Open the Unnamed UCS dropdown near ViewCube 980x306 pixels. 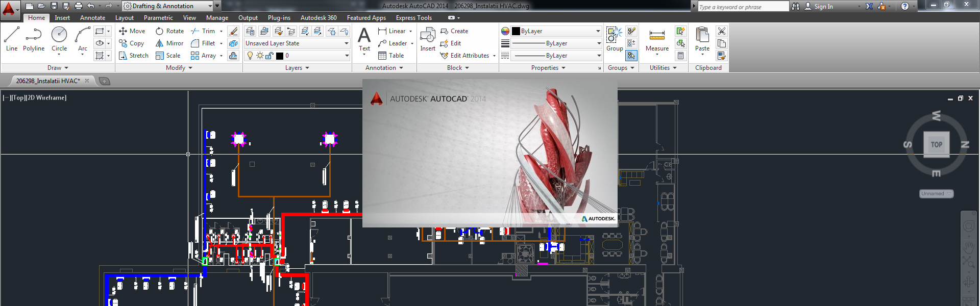click(936, 194)
